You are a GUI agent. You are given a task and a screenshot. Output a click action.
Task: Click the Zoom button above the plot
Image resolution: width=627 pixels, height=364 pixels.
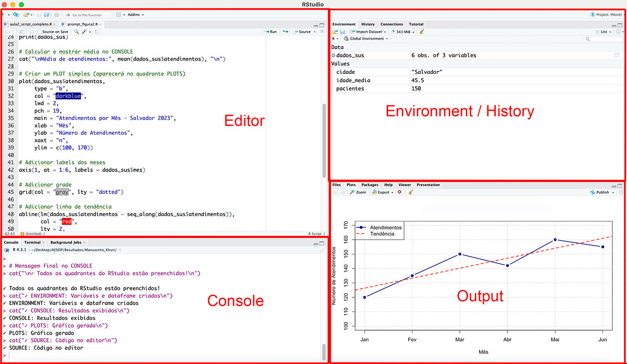pyautogui.click(x=358, y=193)
